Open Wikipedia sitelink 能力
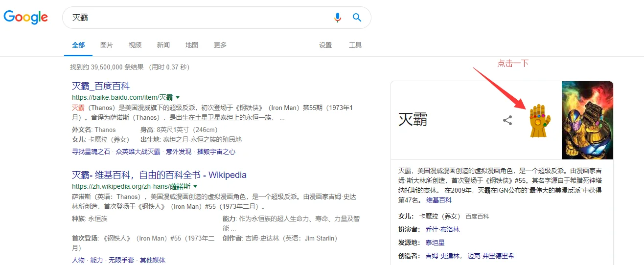The width and height of the screenshot is (644, 265). pyautogui.click(x=97, y=260)
